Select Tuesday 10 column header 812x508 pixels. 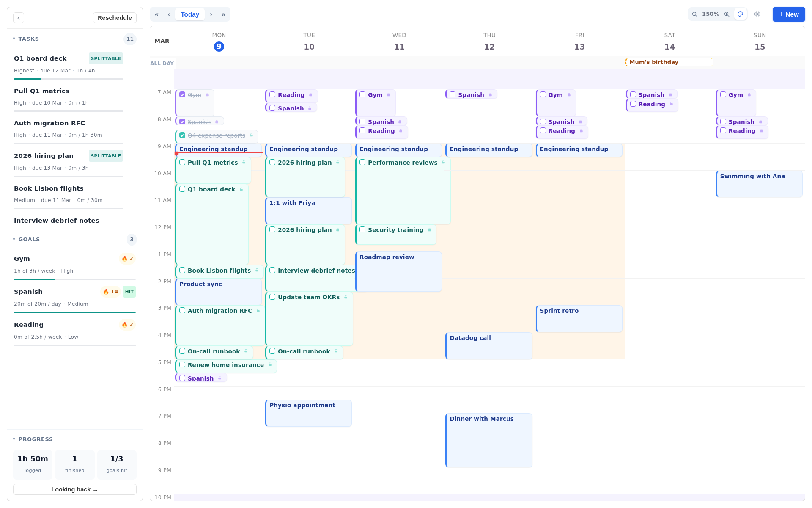309,41
